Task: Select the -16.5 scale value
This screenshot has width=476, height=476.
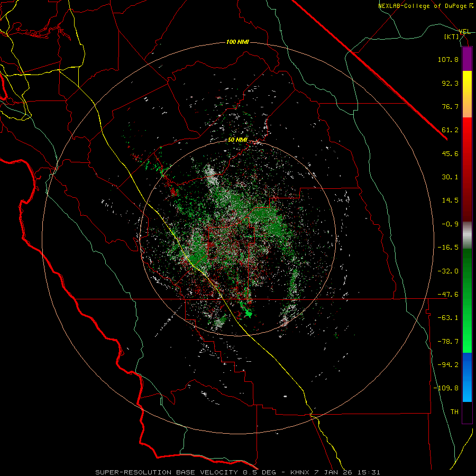Action: [x=448, y=248]
